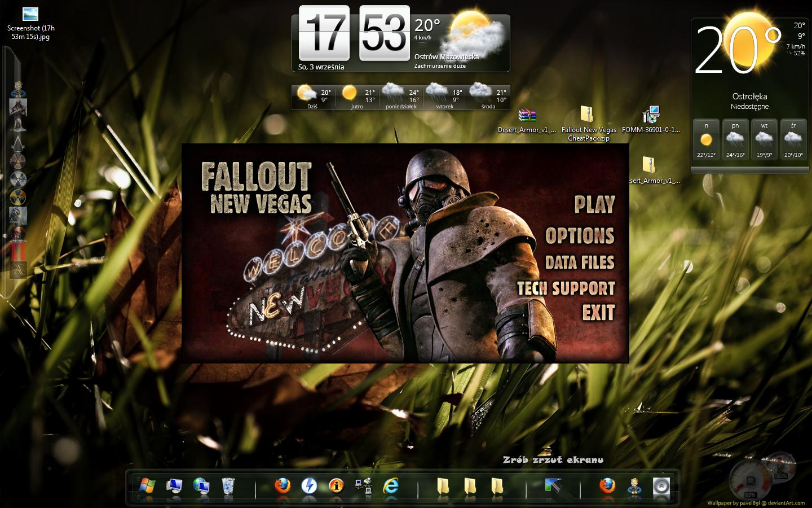
Task: Launch Internet Explorer from the dock
Action: (x=390, y=485)
